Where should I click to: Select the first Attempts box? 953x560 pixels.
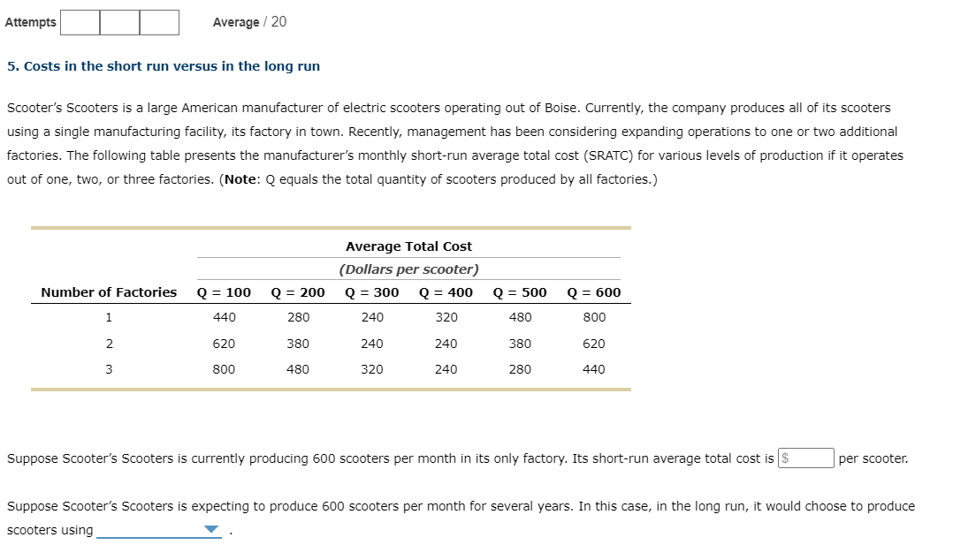(x=79, y=21)
